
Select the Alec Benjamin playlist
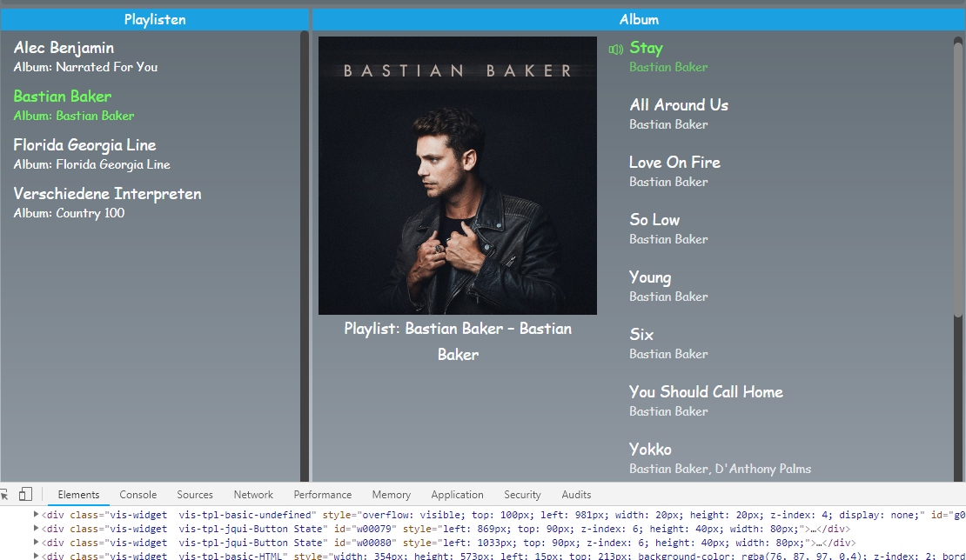pyautogui.click(x=64, y=47)
